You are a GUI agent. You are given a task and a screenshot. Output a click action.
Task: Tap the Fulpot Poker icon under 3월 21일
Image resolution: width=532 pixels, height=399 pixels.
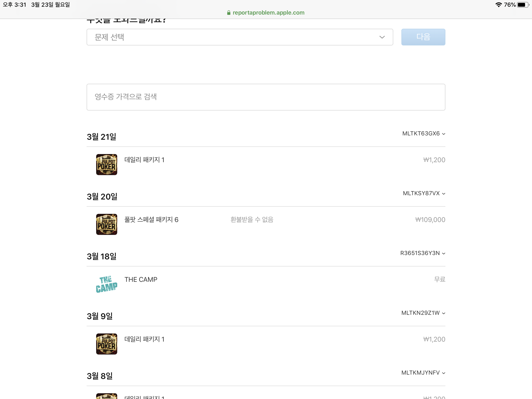click(x=106, y=165)
